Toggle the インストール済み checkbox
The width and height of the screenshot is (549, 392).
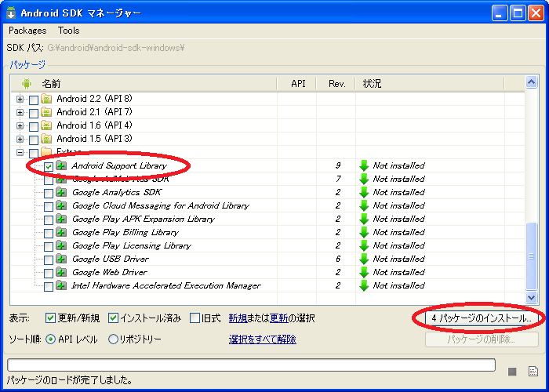point(114,318)
